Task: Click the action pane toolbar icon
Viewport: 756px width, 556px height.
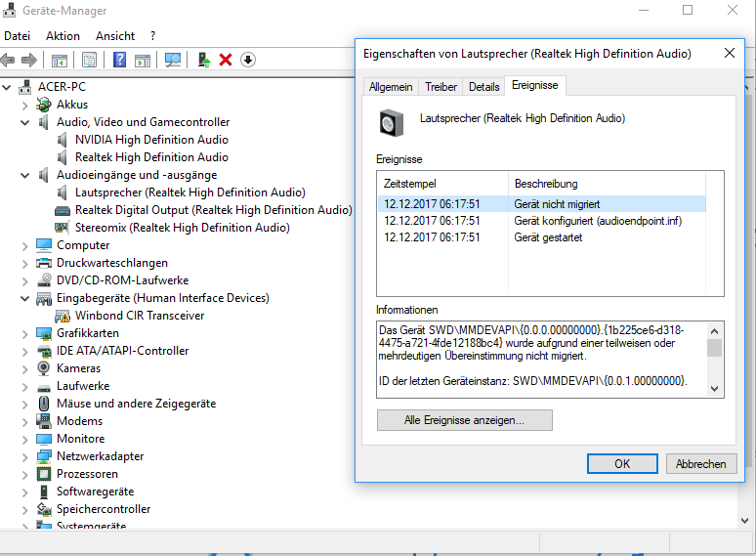Action: [x=143, y=61]
